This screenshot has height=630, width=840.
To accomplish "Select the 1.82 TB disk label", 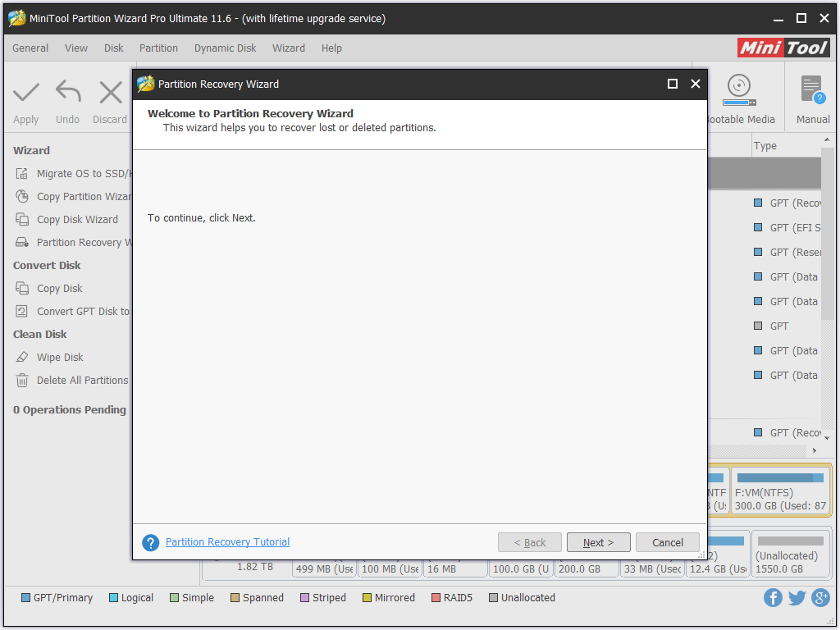I will pyautogui.click(x=255, y=567).
